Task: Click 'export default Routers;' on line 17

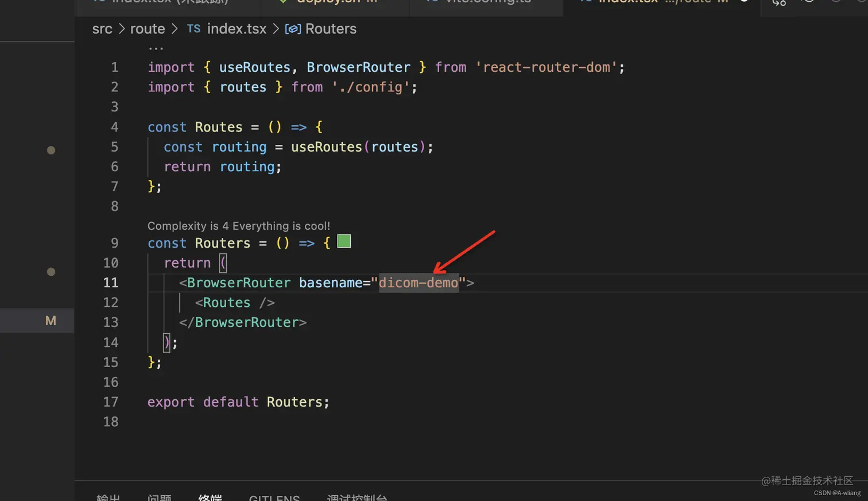Action: coord(238,402)
